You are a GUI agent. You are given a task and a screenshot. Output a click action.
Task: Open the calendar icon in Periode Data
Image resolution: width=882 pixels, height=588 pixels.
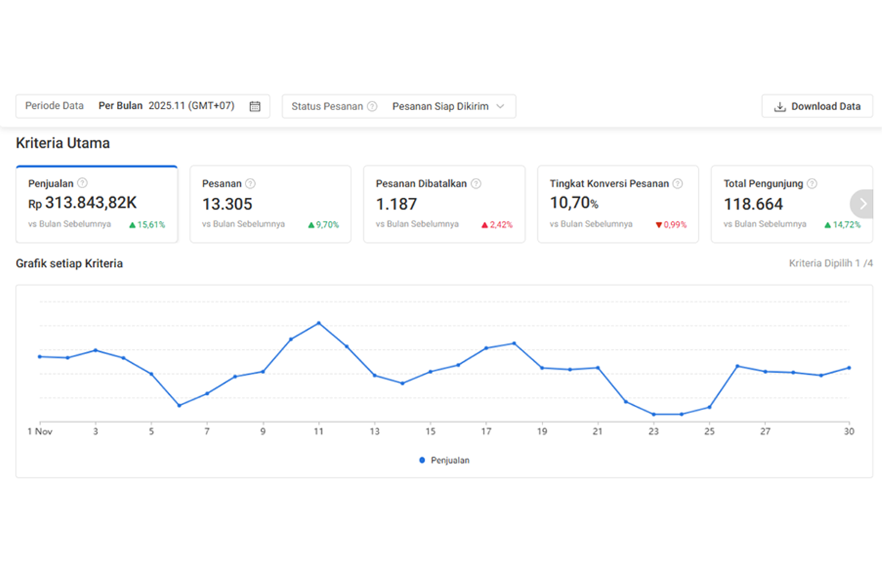pos(255,106)
